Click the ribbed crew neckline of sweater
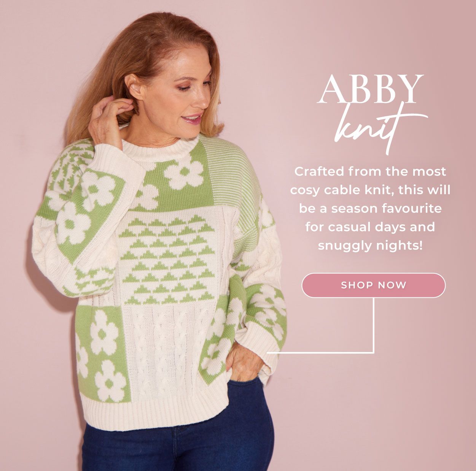 [160, 148]
